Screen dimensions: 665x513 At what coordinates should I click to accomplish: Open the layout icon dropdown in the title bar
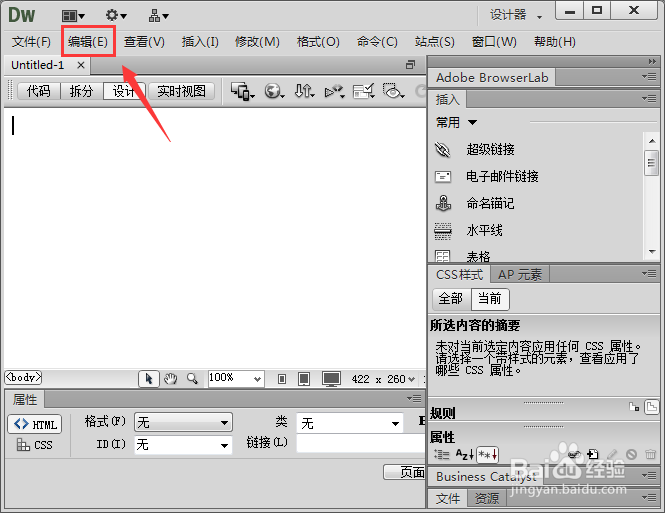click(x=73, y=16)
